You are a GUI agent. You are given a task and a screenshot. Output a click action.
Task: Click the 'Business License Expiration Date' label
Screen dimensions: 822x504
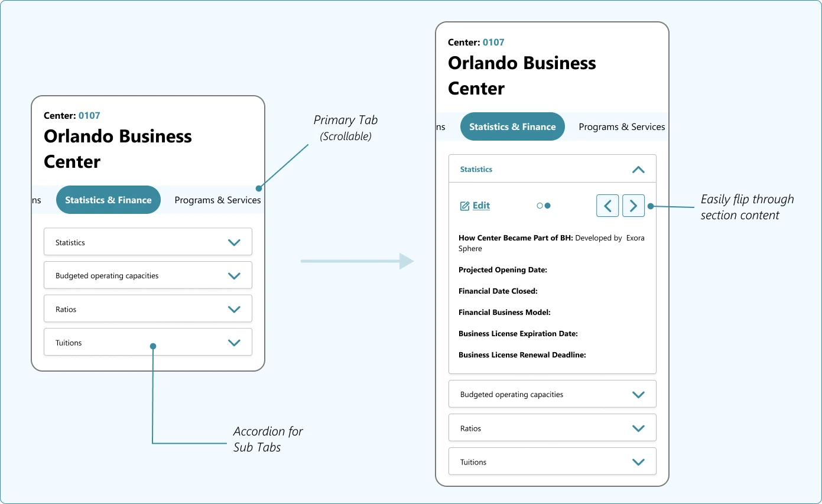click(x=518, y=333)
